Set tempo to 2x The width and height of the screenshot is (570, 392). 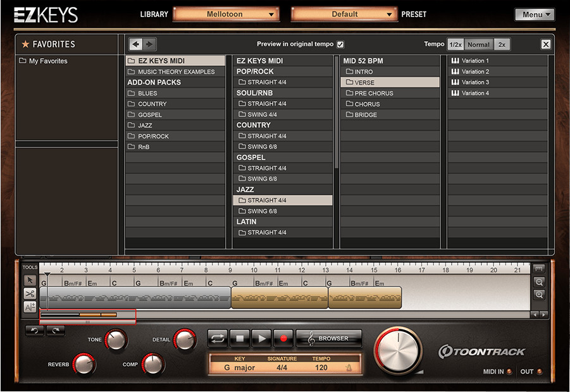502,44
